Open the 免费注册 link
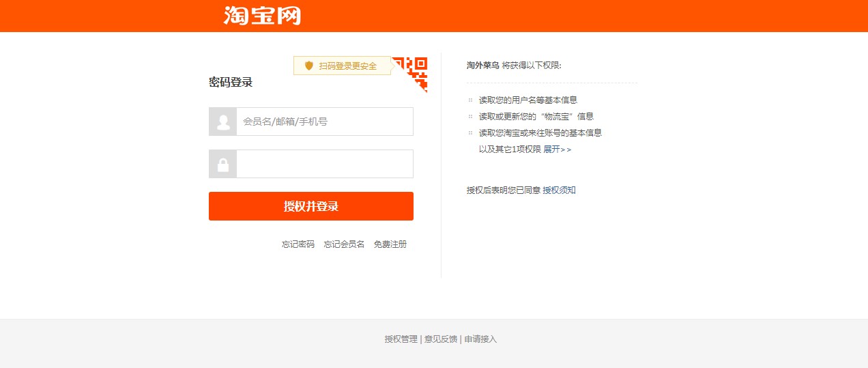This screenshot has width=868, height=368. (x=390, y=244)
